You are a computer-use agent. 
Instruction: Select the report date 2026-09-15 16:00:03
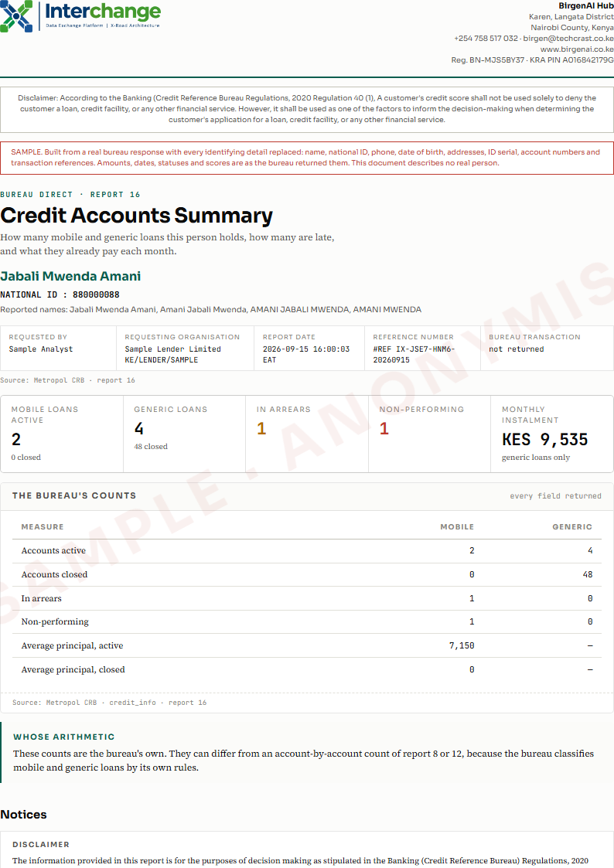pos(306,354)
